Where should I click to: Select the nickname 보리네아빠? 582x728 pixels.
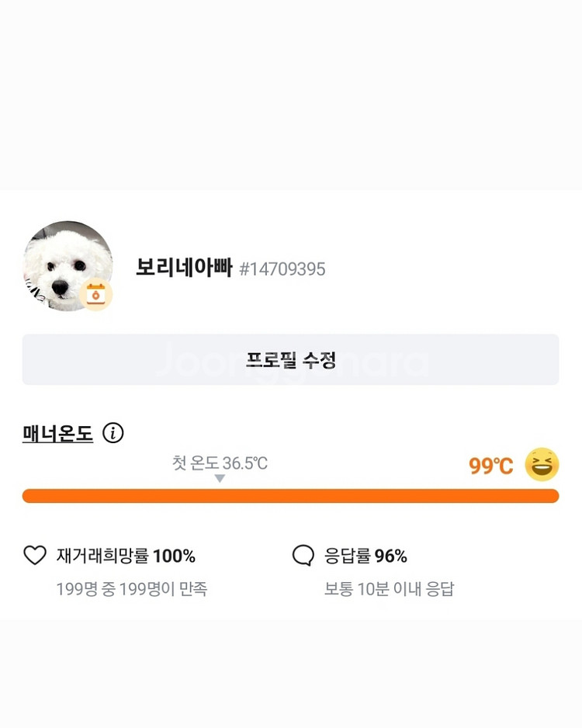tap(184, 269)
